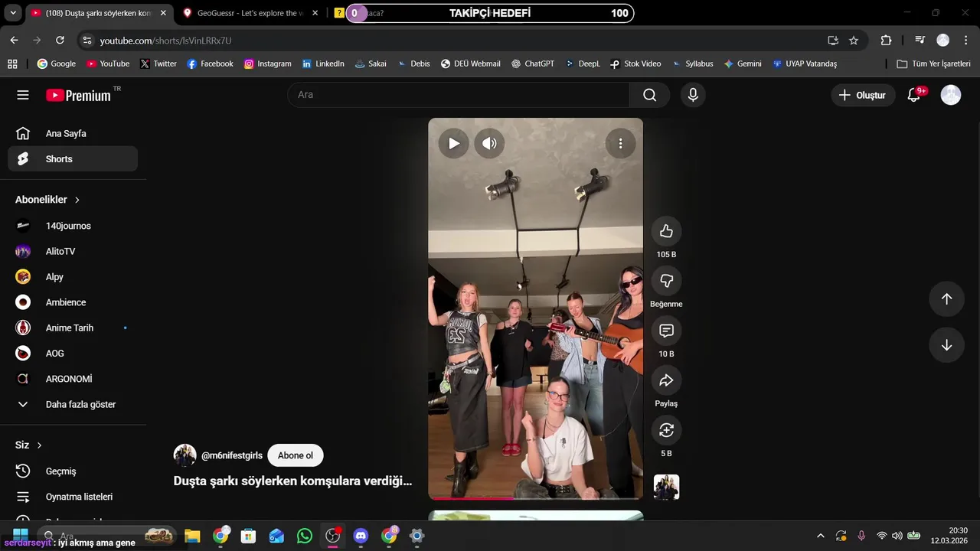The image size is (980, 551).
Task: Open the Anime Tarih subscription
Action: [73, 328]
